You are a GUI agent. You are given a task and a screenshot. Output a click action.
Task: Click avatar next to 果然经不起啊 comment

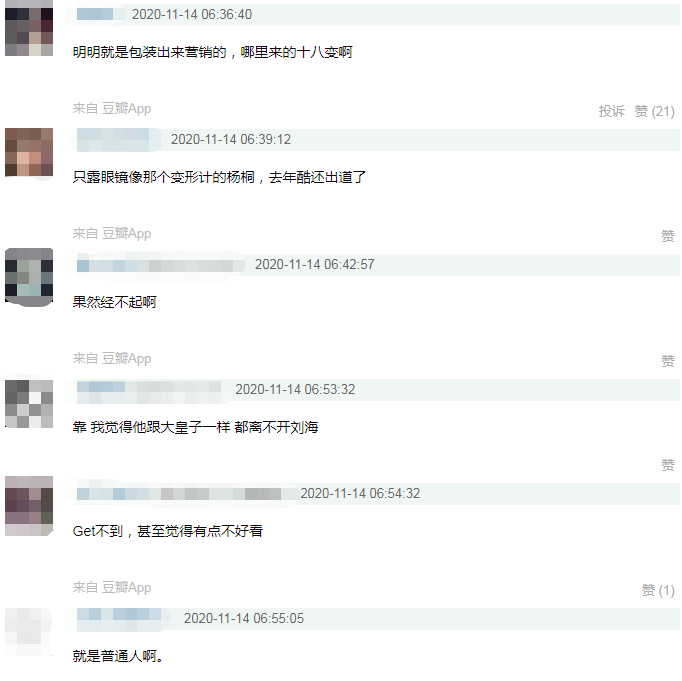point(29,277)
